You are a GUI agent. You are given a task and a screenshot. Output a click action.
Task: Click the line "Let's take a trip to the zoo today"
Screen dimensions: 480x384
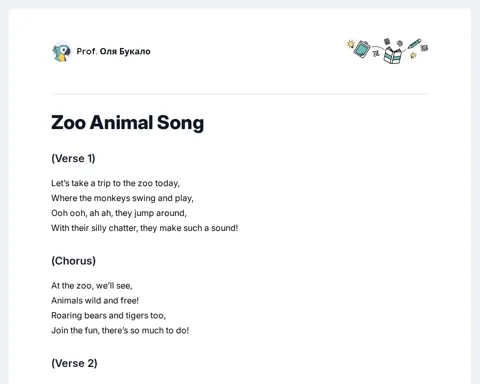click(x=115, y=183)
